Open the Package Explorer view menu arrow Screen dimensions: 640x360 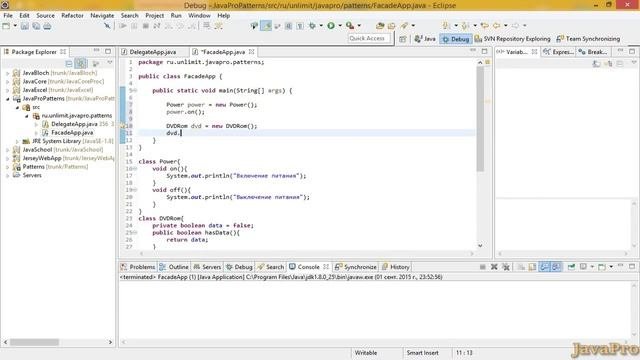pyautogui.click(x=110, y=63)
